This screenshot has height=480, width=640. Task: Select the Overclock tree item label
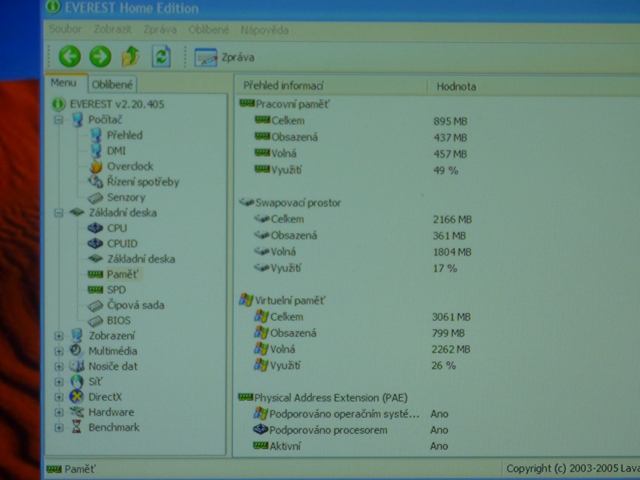pos(130,166)
